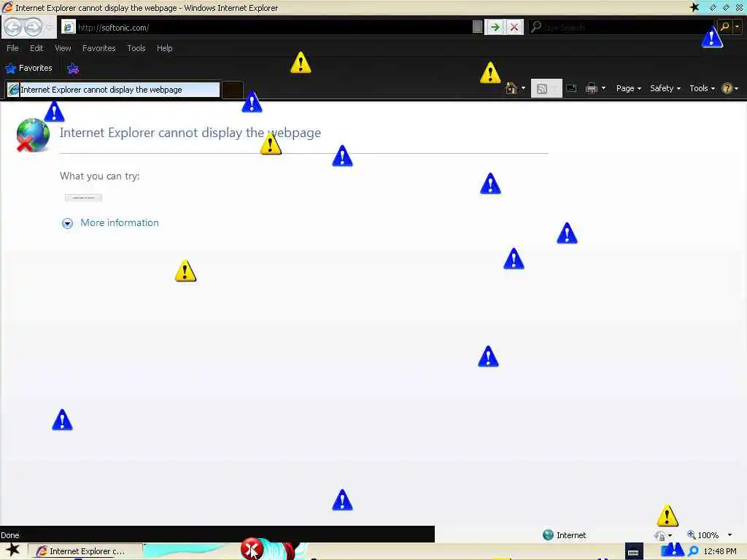Click the RSS Feeds toolbar icon
This screenshot has height=560, width=747.
pos(542,88)
